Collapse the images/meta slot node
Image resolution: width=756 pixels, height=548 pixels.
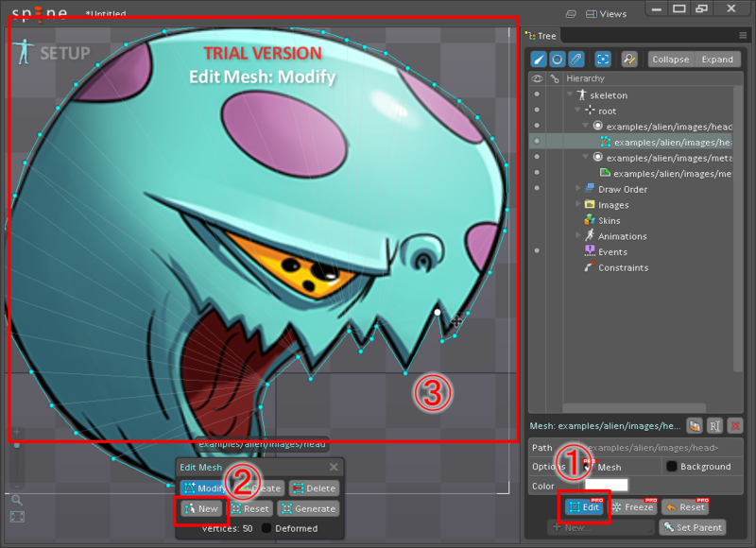pyautogui.click(x=585, y=157)
